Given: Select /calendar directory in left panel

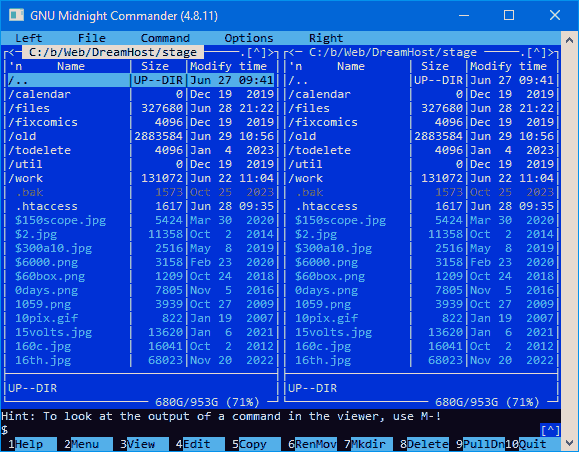Looking at the screenshot, I should (x=141, y=94).
